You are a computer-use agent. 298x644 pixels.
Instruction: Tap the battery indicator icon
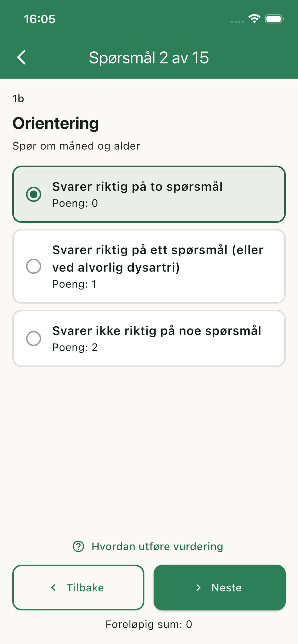pos(274,19)
